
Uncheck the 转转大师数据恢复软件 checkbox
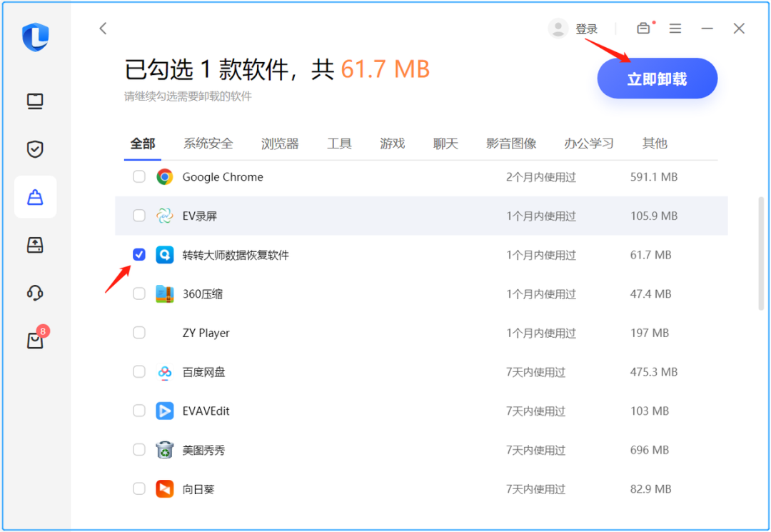click(139, 254)
